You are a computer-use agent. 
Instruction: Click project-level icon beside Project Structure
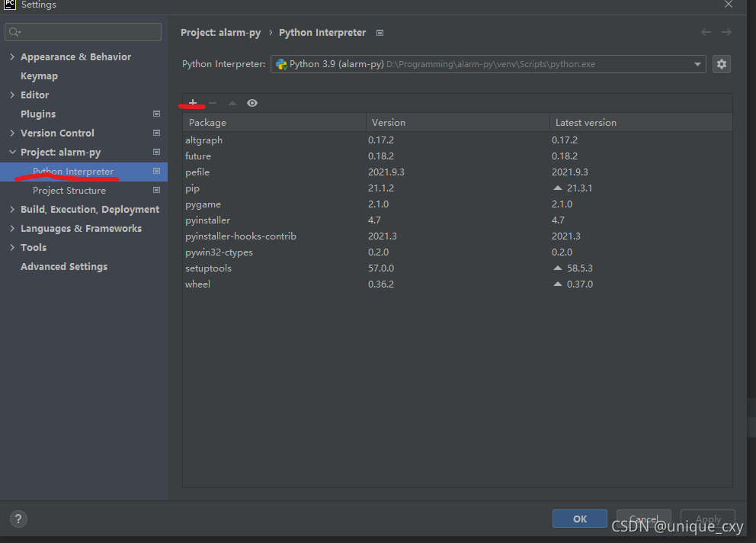click(157, 190)
